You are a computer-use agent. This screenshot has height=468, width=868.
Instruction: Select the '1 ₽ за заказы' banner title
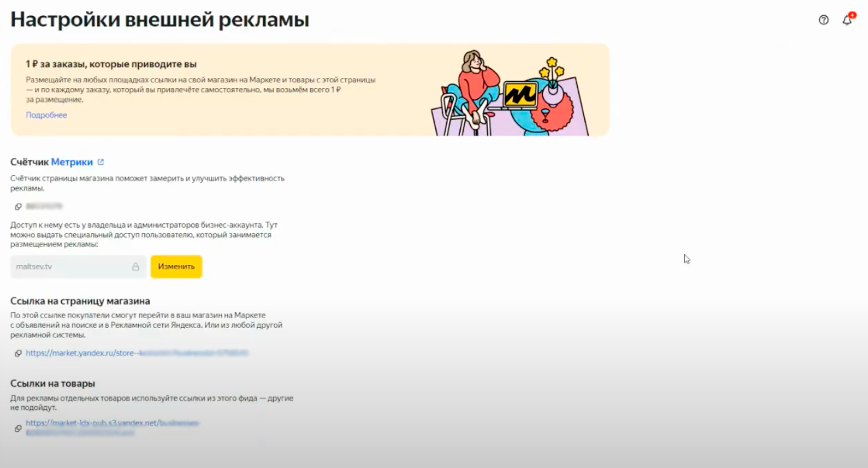(x=111, y=64)
